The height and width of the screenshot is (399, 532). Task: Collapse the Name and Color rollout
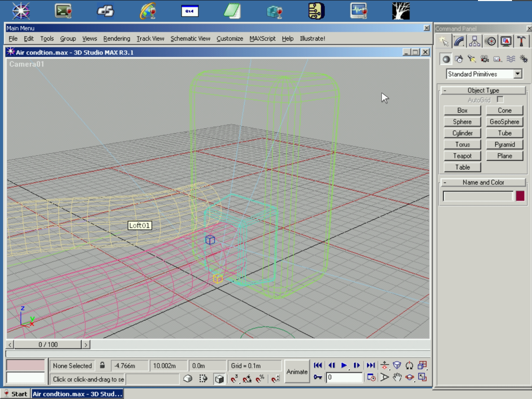coord(483,182)
